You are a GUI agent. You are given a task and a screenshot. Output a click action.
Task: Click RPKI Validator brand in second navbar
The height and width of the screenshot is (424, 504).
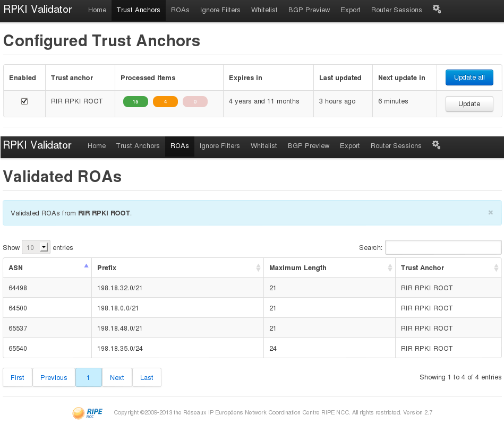pyautogui.click(x=37, y=145)
